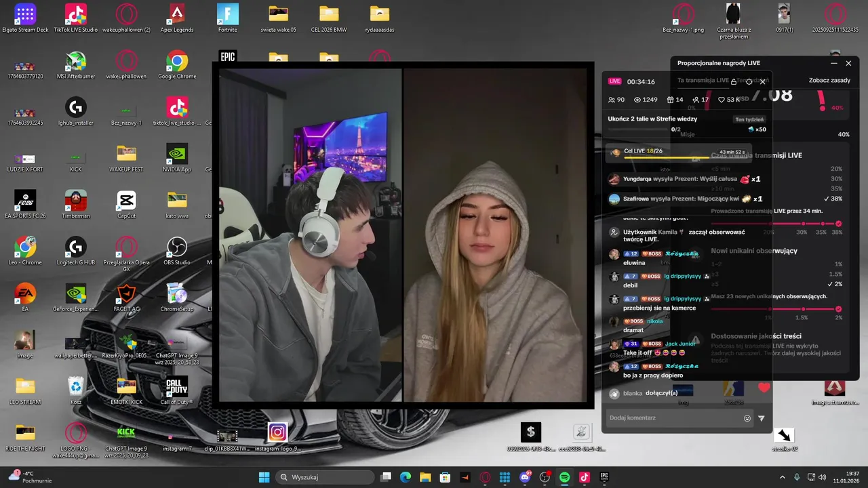Image resolution: width=868 pixels, height=488 pixels.
Task: Open the FACEIT AC shortcut
Action: [x=126, y=298]
